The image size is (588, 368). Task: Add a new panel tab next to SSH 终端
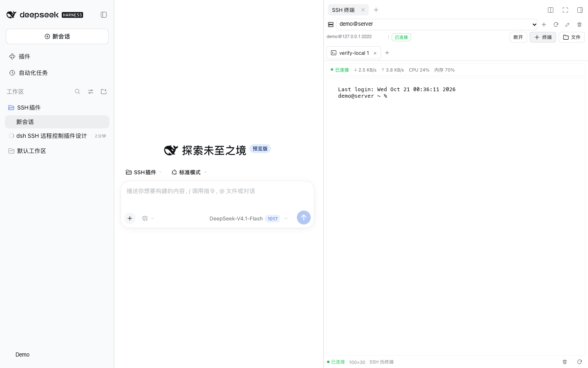[376, 10]
